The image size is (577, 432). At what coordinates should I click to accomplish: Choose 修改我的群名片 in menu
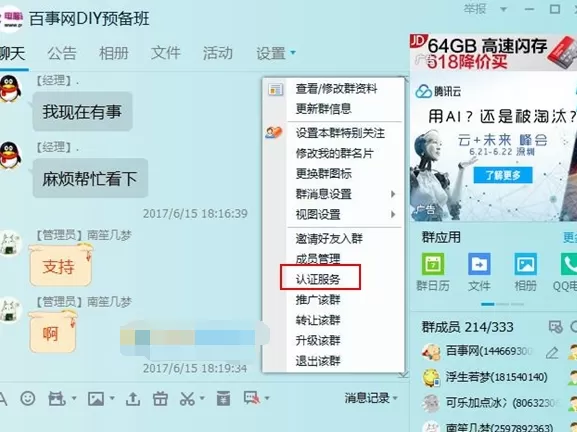[334, 153]
